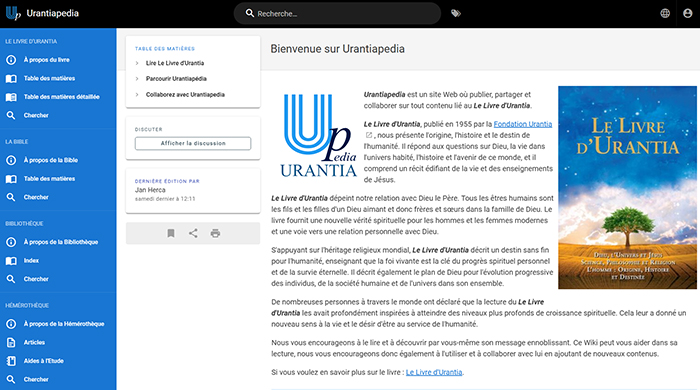Click magnifier icon under Hémérothèque section

pos(11,380)
